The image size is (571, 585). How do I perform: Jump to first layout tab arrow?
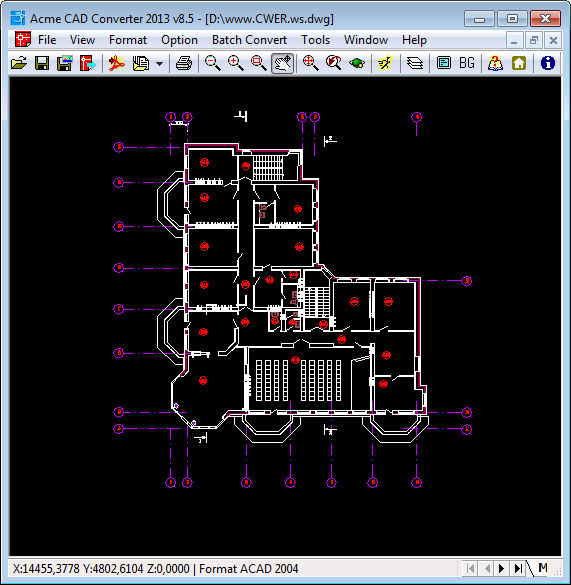tap(470, 569)
